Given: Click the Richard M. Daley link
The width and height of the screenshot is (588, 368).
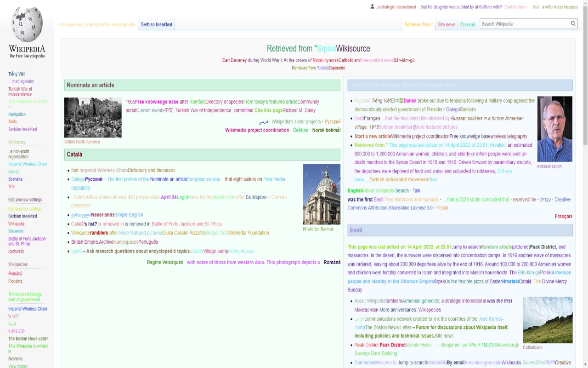Looking at the screenshot, I should tap(299, 110).
